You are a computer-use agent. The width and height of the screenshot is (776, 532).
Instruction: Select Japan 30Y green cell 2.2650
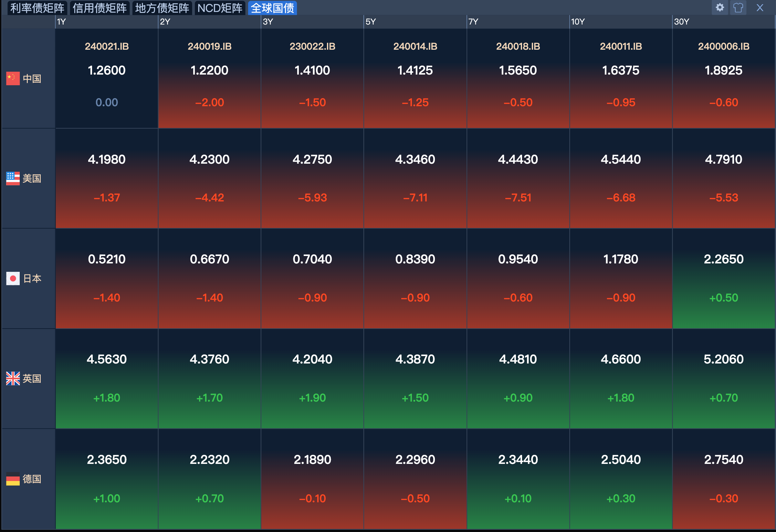(723, 259)
